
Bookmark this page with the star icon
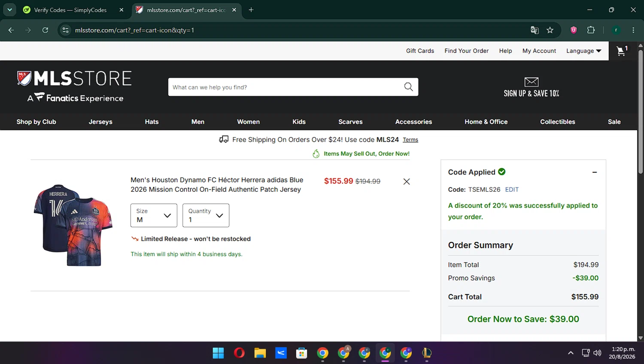pyautogui.click(x=550, y=30)
